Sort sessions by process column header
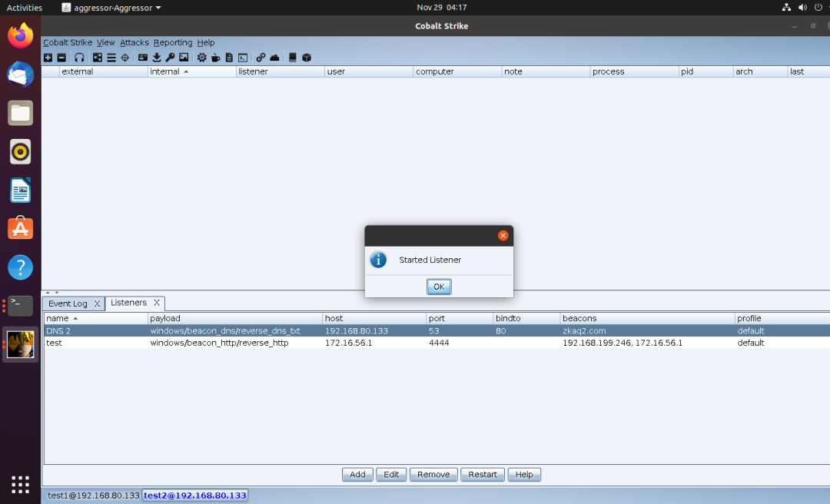830x504 pixels. point(634,71)
